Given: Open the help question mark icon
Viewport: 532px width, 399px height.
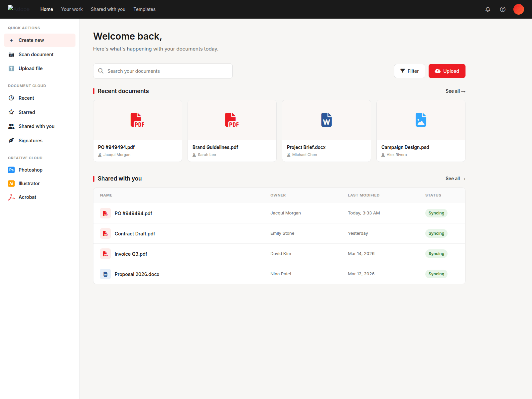Looking at the screenshot, I should pyautogui.click(x=503, y=9).
